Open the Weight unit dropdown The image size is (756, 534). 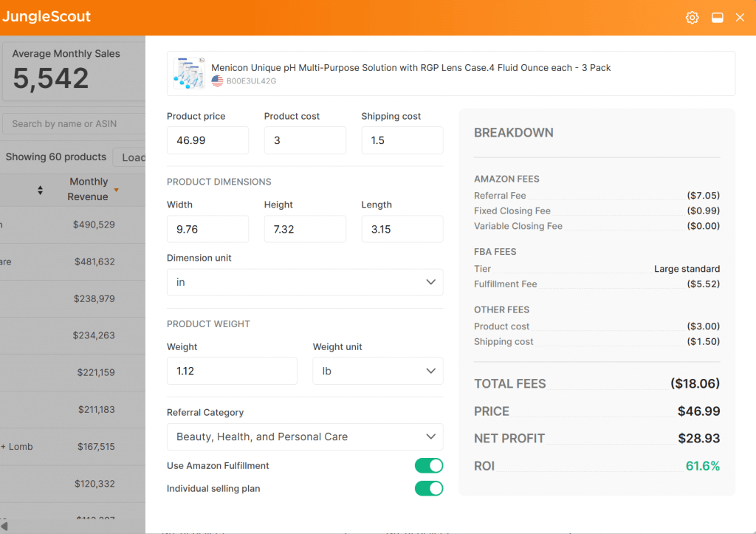pos(377,371)
